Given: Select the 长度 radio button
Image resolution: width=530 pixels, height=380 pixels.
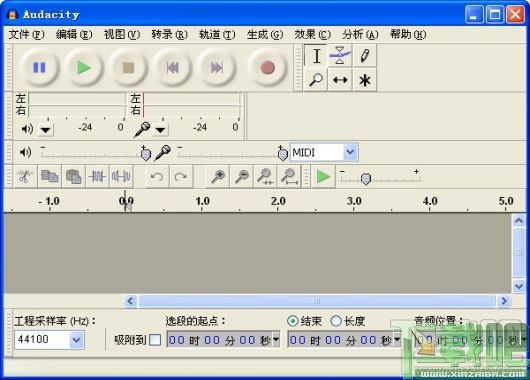Looking at the screenshot, I should [336, 321].
